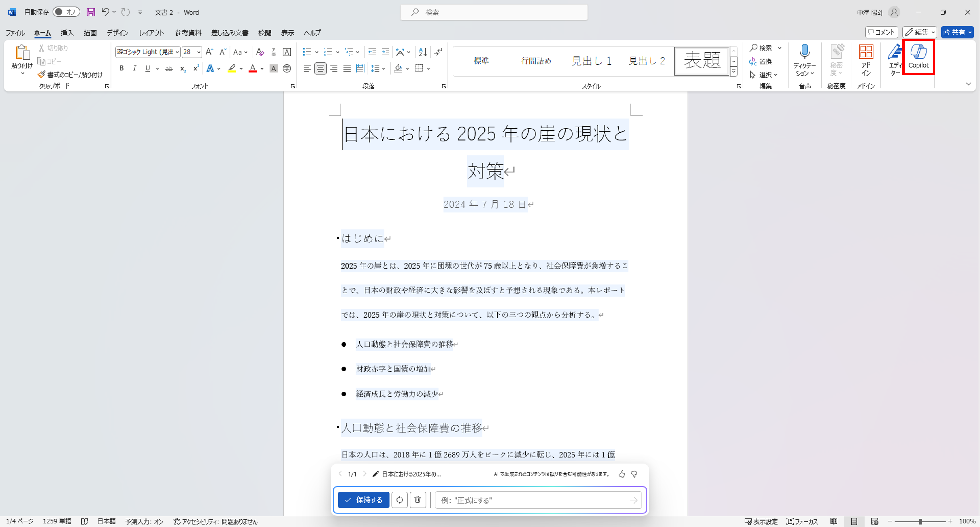Screen dimensions: 980x527
Task: Switch to the Insert (挿入) tab
Action: point(67,33)
